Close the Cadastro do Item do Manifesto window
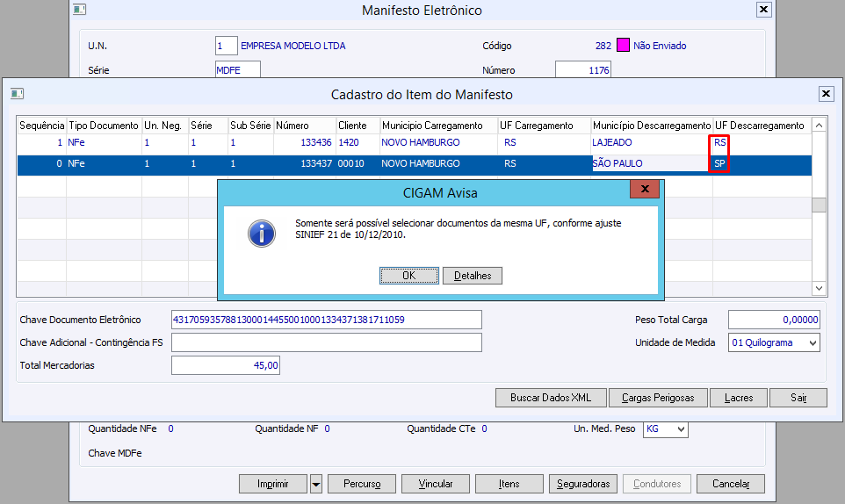This screenshot has width=845, height=504. 826,94
